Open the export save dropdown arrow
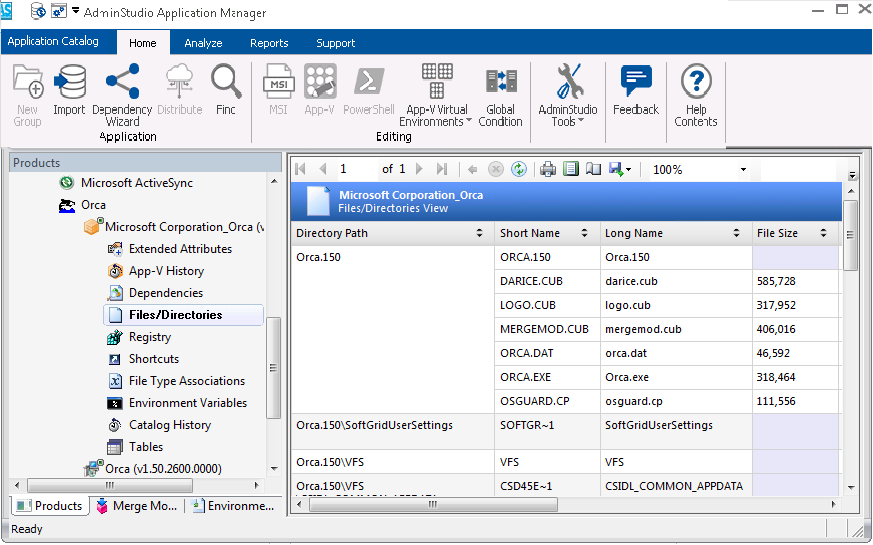This screenshot has width=873, height=545. coord(628,170)
